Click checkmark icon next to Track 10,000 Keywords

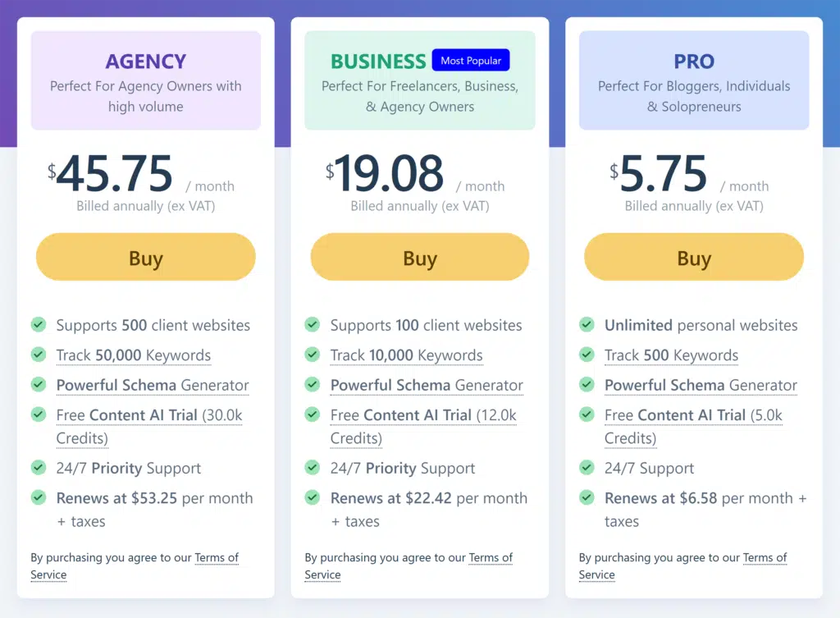(313, 355)
